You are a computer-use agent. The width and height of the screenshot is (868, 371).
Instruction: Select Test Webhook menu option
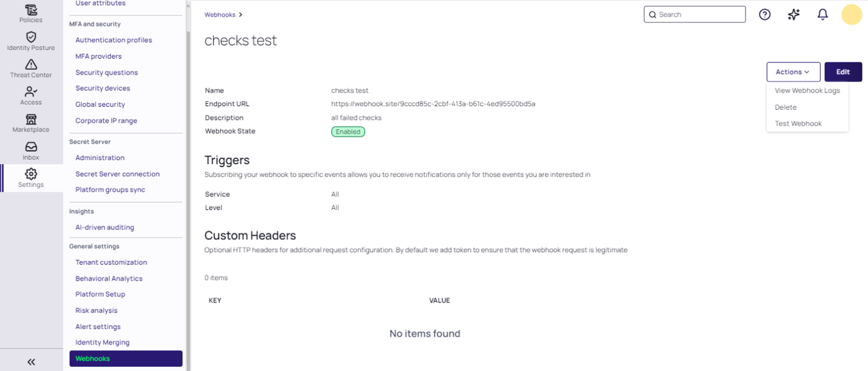tap(798, 123)
